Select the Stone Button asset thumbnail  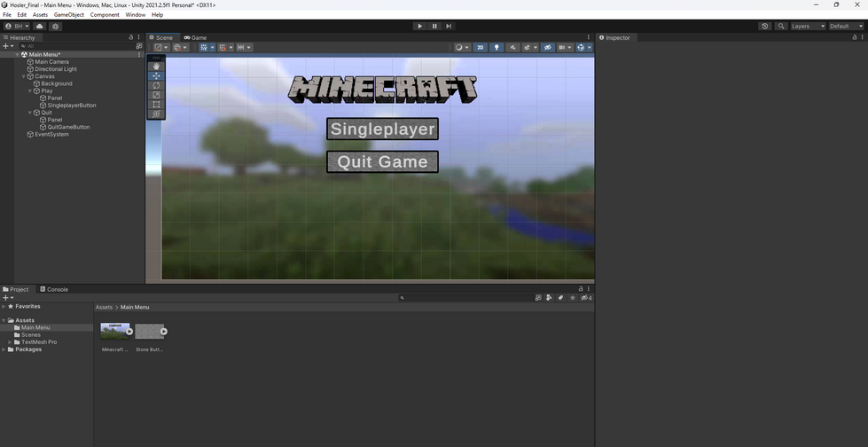pyautogui.click(x=150, y=332)
